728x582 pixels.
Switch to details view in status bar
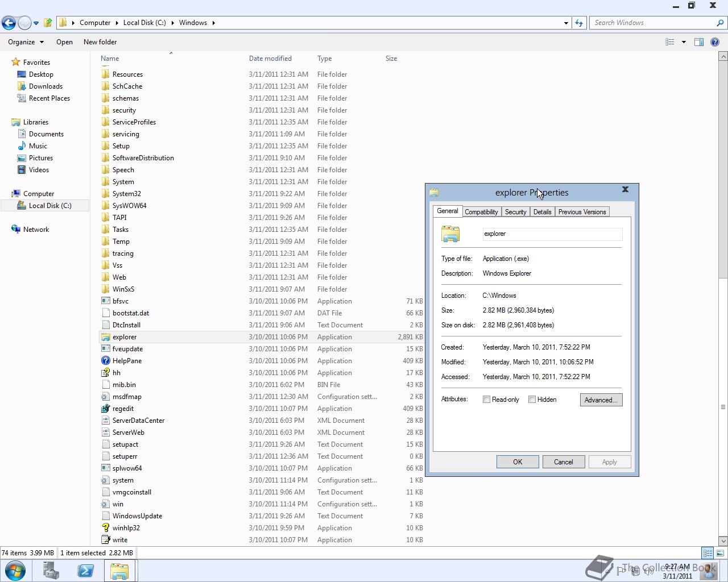[708, 553]
